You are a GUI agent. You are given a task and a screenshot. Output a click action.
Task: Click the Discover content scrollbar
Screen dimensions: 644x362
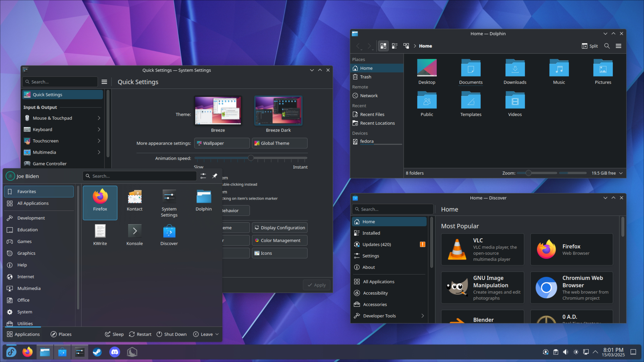pyautogui.click(x=623, y=227)
